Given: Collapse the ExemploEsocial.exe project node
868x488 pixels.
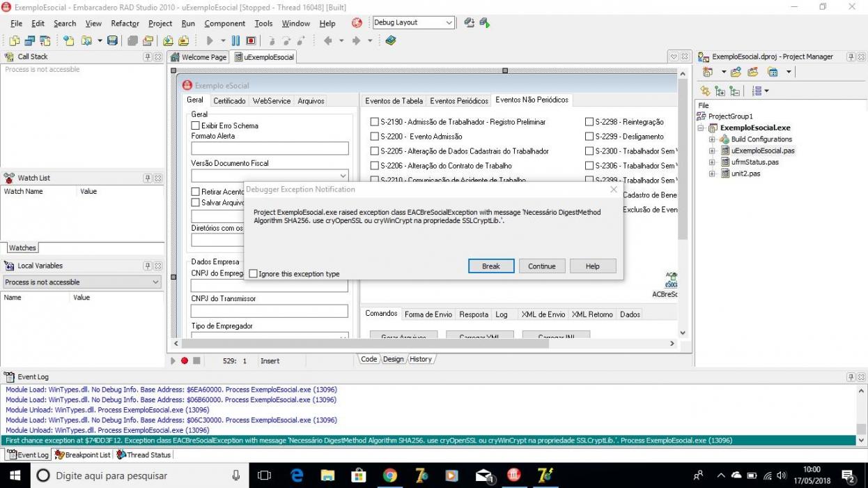Looking at the screenshot, I should coord(702,128).
